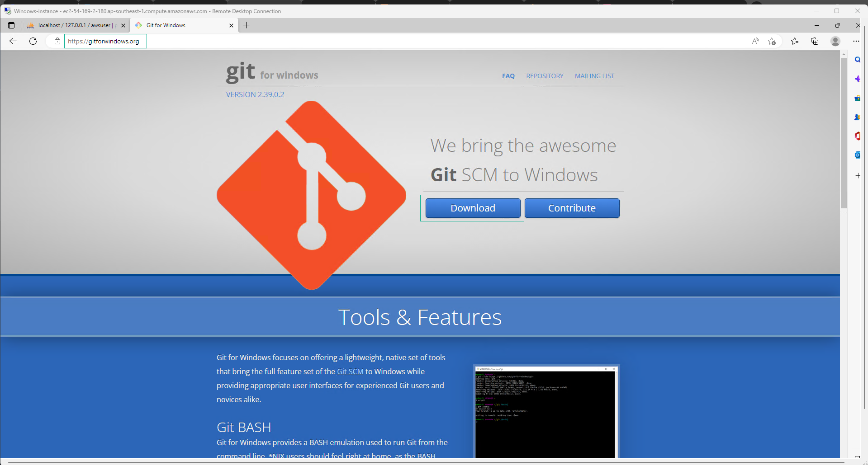The image size is (868, 465).
Task: Click the Remote Desktop Connection title bar icon
Action: (8, 11)
